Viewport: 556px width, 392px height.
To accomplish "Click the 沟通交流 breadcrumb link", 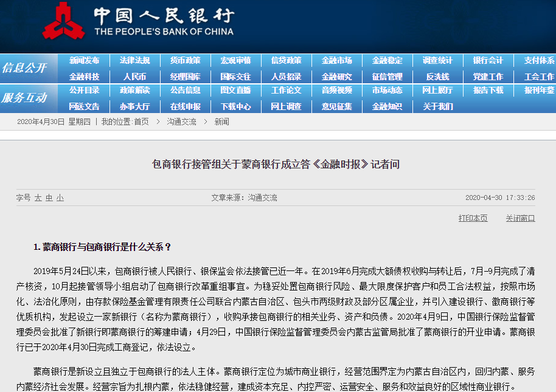I will tap(181, 122).
